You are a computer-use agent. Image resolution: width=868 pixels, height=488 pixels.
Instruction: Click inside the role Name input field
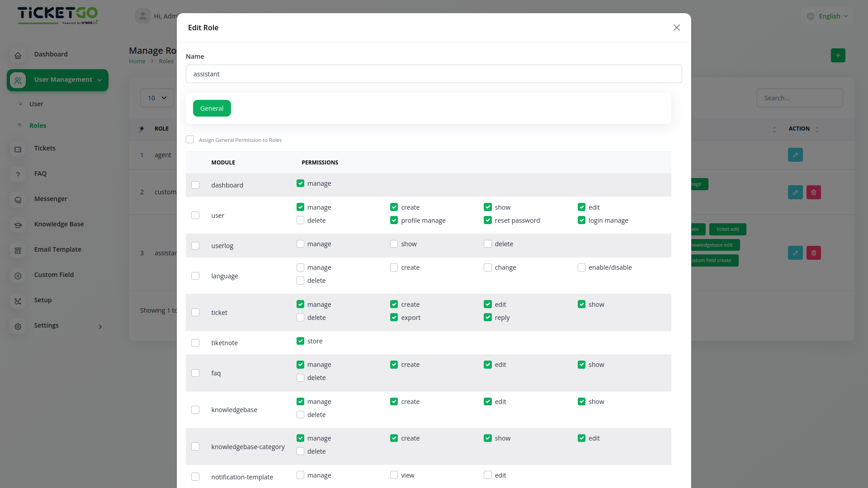coord(434,74)
